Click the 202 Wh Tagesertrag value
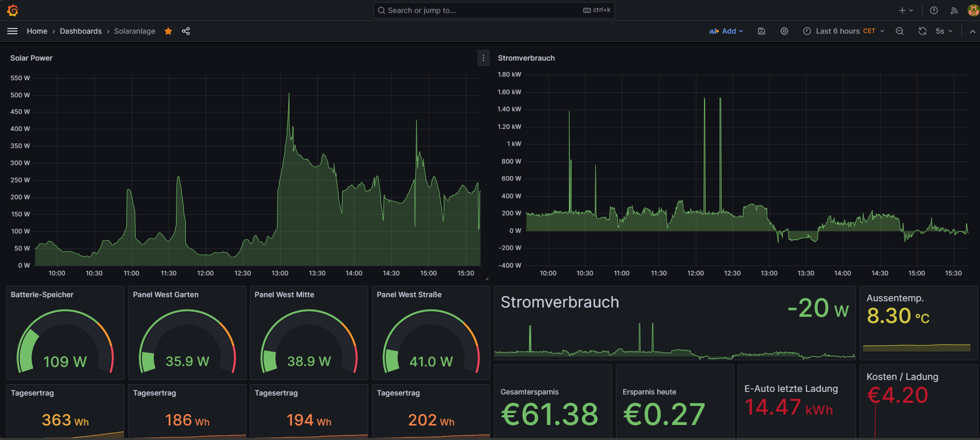This screenshot has height=440, width=980. pos(431,420)
